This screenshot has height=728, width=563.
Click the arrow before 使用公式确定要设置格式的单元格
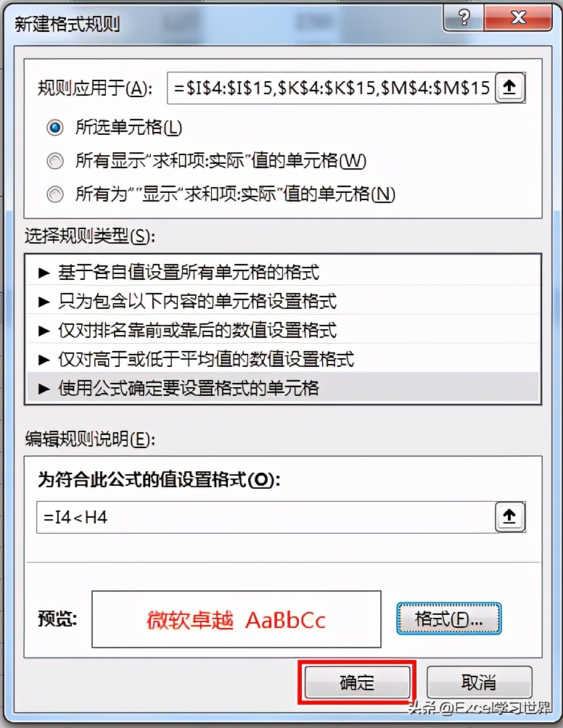(x=44, y=389)
